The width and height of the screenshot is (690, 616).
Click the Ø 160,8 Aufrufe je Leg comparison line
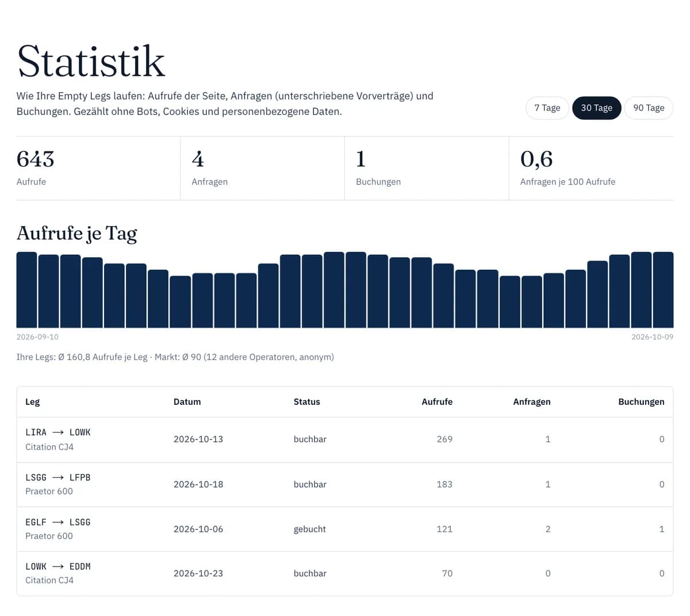click(175, 357)
